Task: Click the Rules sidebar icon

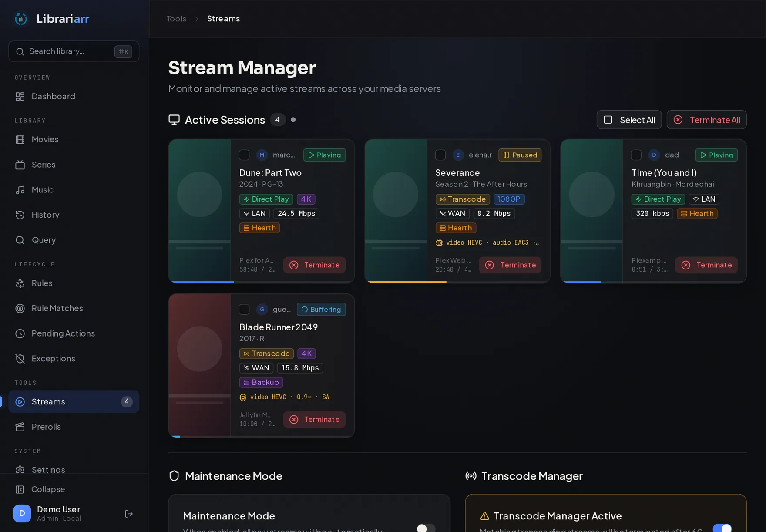Action: coord(20,283)
